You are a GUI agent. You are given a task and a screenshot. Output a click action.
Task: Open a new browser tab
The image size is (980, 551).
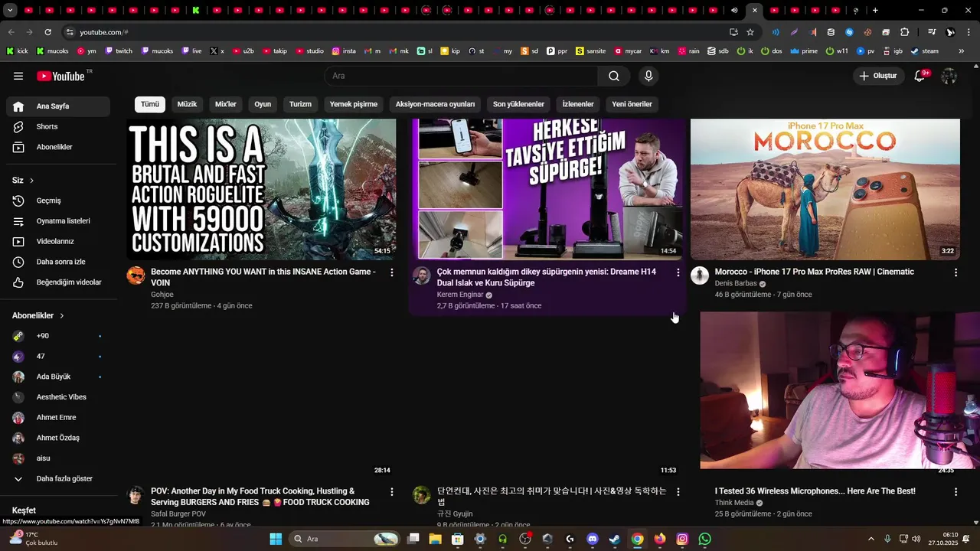click(x=875, y=11)
